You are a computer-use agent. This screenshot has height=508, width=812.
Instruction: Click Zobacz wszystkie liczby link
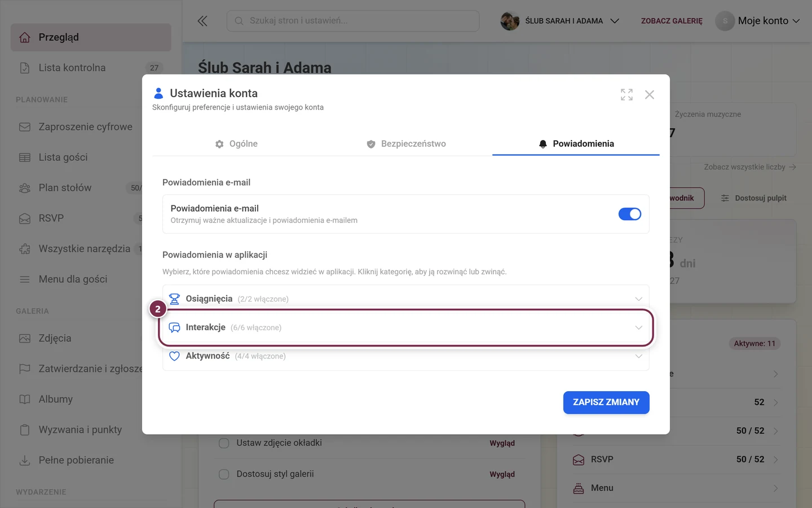pos(750,167)
